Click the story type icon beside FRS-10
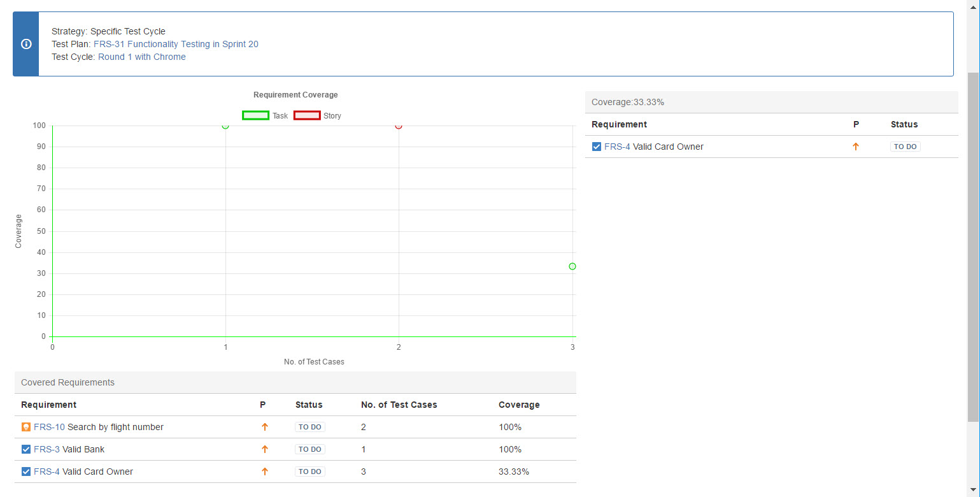Viewport: 980px width, 497px height. click(26, 427)
